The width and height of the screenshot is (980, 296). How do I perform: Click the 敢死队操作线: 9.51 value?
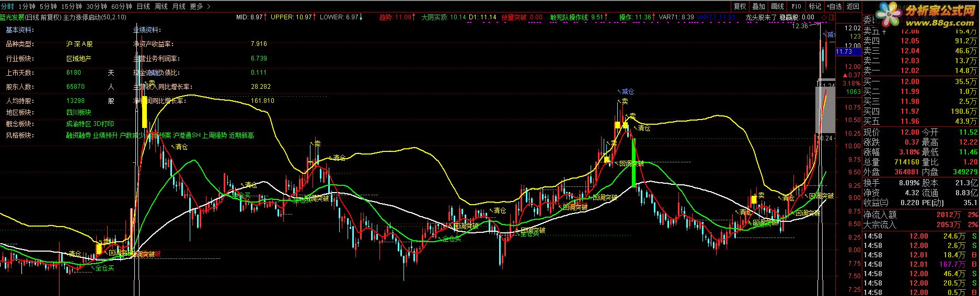(577, 17)
